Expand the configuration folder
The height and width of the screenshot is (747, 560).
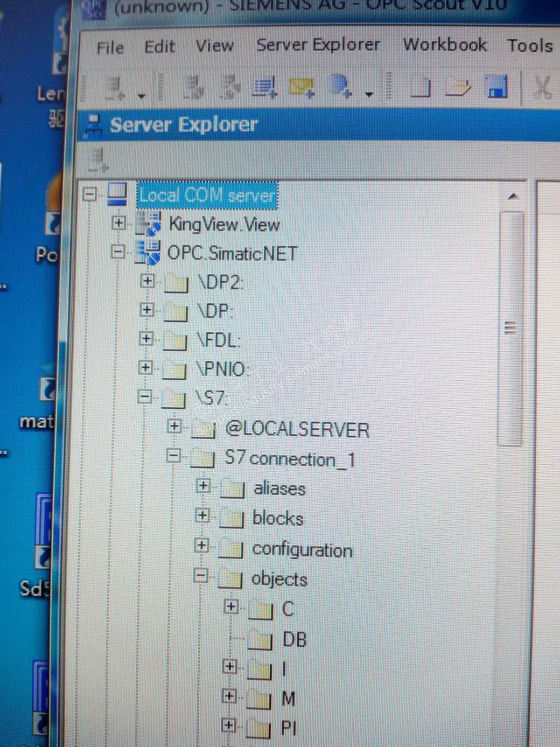tap(202, 546)
